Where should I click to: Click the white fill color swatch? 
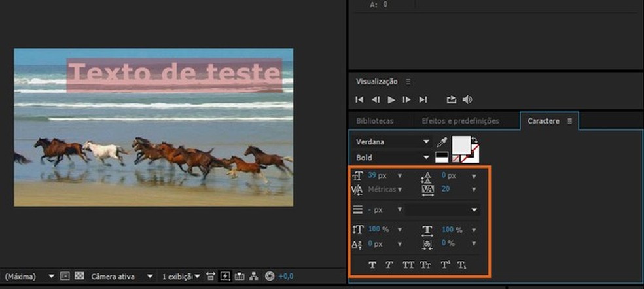[x=463, y=144]
